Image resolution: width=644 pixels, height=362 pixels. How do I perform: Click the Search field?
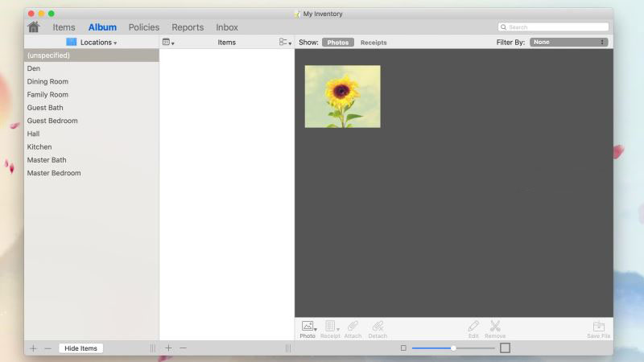[x=553, y=27]
